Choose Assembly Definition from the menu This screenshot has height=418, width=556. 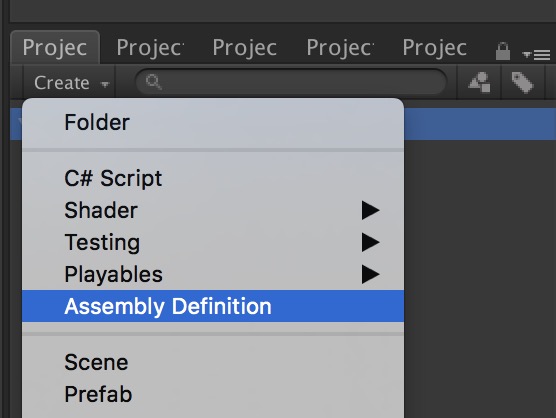213,306
